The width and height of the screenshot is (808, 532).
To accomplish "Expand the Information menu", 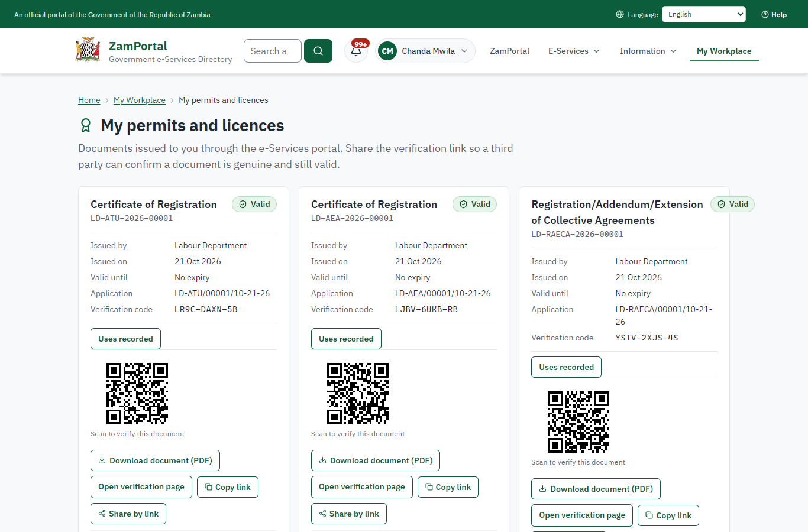I will pyautogui.click(x=648, y=51).
